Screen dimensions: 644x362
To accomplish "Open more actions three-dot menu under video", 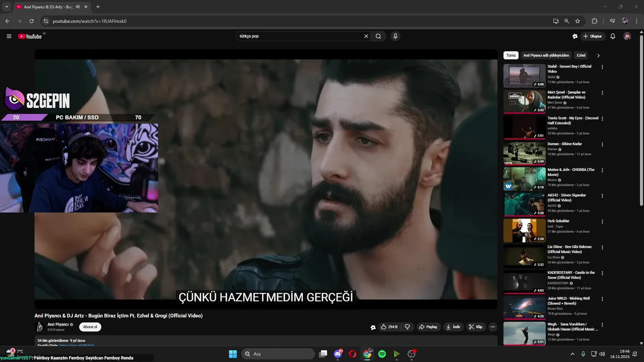I will click(493, 327).
